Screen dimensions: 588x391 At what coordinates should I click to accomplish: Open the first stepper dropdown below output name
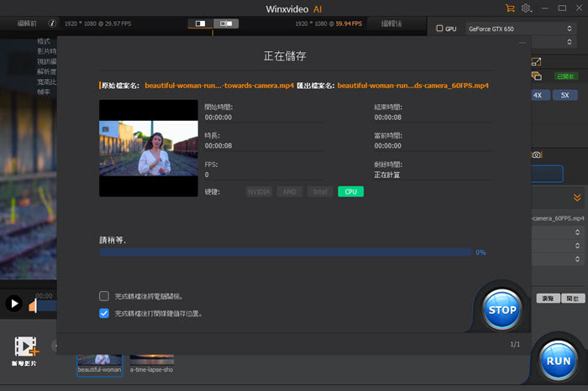coord(578,232)
